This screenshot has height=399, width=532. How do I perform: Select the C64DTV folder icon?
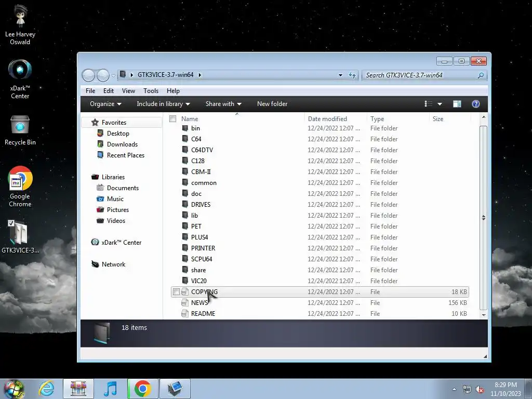coord(185,150)
